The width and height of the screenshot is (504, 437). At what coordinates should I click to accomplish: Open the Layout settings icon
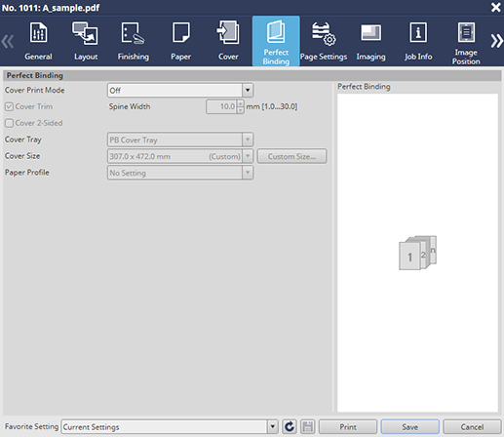point(85,33)
